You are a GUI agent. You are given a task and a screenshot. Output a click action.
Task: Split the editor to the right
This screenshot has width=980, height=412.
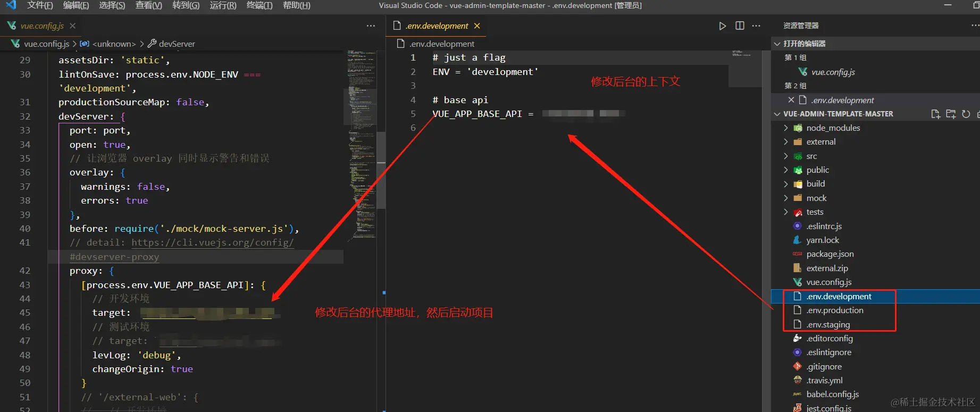(740, 26)
